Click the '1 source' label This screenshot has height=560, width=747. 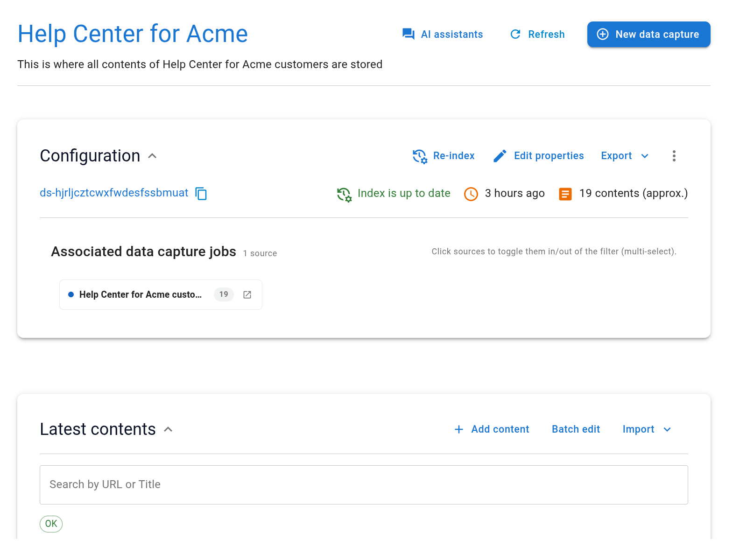point(260,253)
